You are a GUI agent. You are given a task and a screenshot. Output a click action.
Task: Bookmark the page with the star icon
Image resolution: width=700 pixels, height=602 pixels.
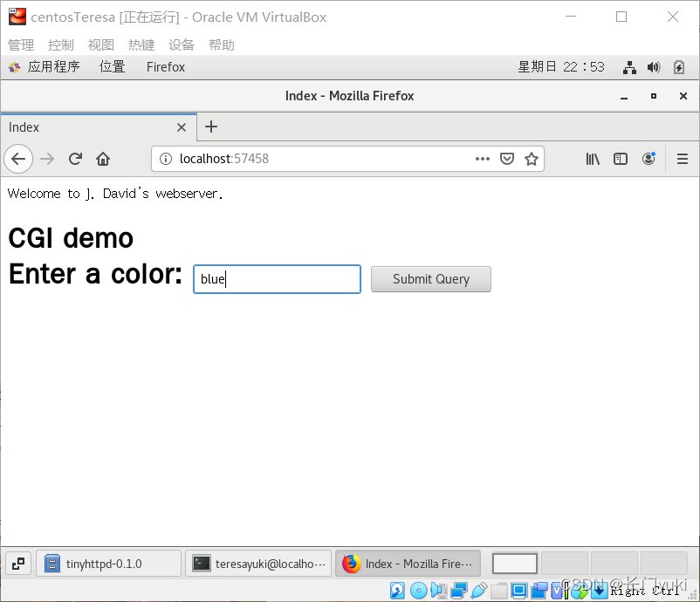(x=532, y=159)
